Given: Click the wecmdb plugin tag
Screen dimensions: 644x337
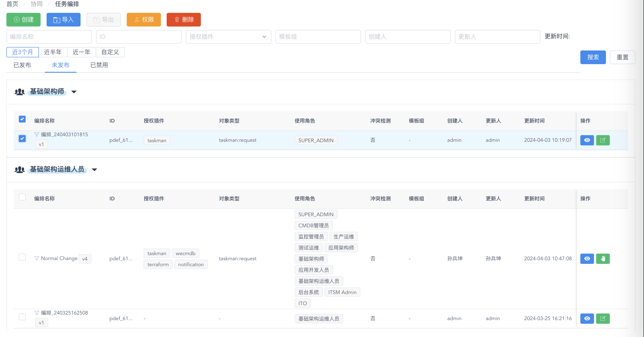Looking at the screenshot, I should point(185,253).
